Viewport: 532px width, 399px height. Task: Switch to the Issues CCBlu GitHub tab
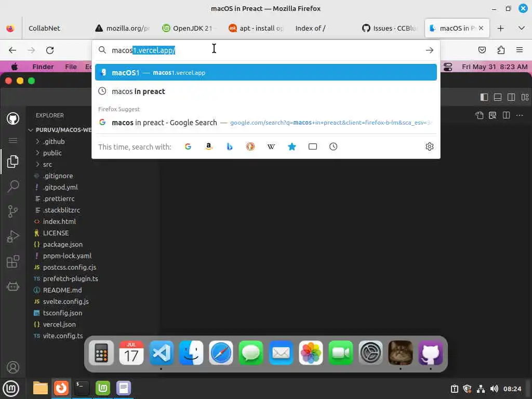click(x=390, y=28)
